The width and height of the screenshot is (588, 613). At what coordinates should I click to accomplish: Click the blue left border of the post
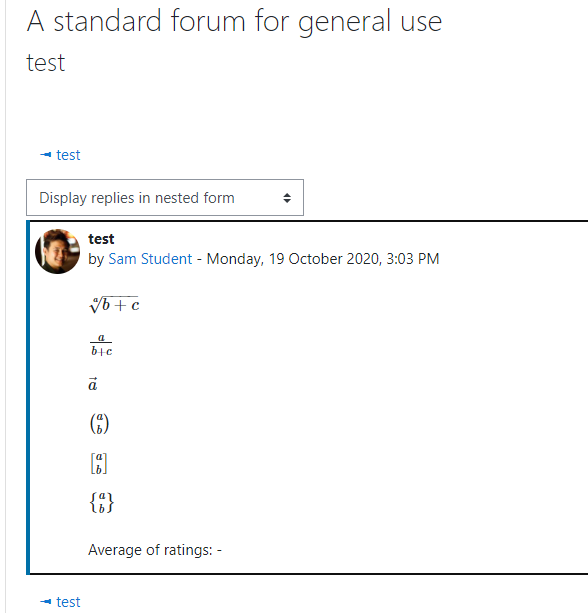pyautogui.click(x=28, y=398)
